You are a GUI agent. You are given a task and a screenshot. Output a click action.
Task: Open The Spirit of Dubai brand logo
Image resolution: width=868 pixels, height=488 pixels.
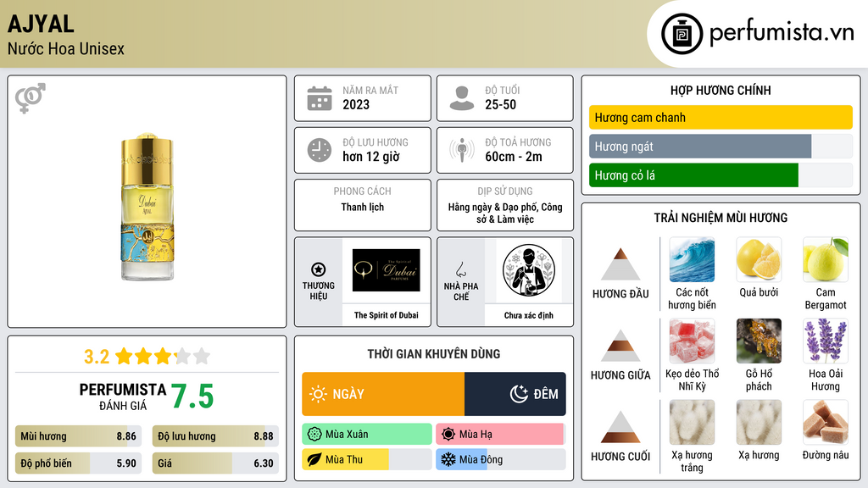(x=387, y=270)
